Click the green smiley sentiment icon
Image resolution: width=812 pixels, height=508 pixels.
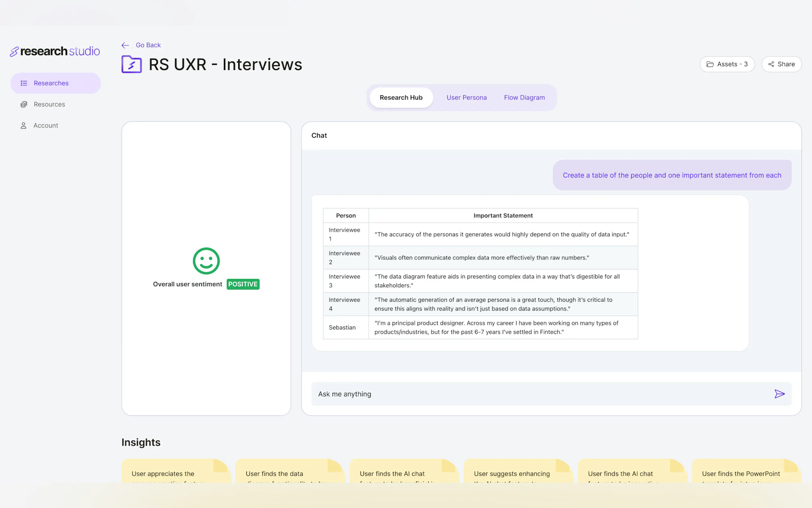206,261
